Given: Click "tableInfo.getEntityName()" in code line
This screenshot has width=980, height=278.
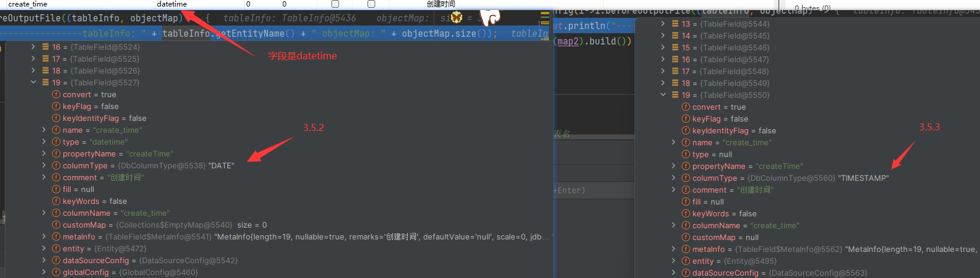Looking at the screenshot, I should (x=228, y=33).
